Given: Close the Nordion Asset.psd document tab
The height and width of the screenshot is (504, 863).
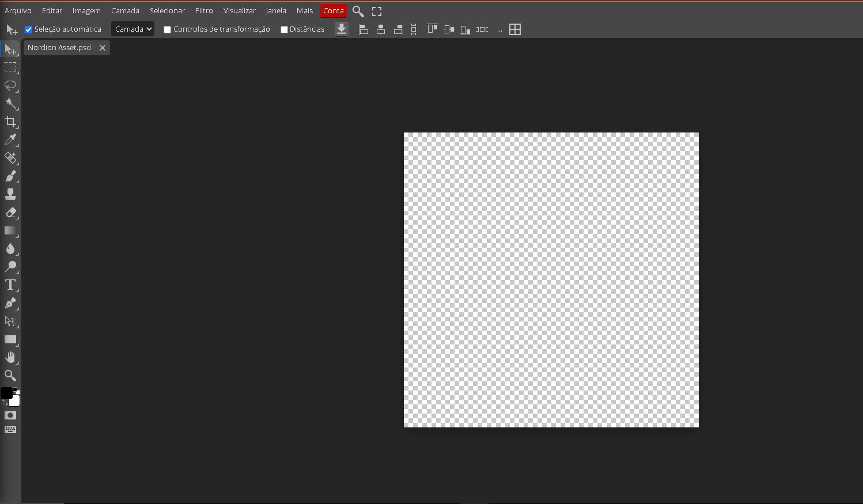Looking at the screenshot, I should (103, 48).
